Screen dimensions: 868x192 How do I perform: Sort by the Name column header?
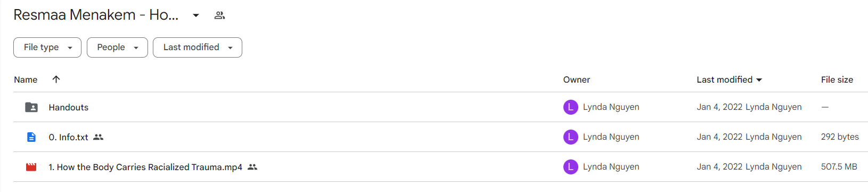pyautogui.click(x=26, y=79)
